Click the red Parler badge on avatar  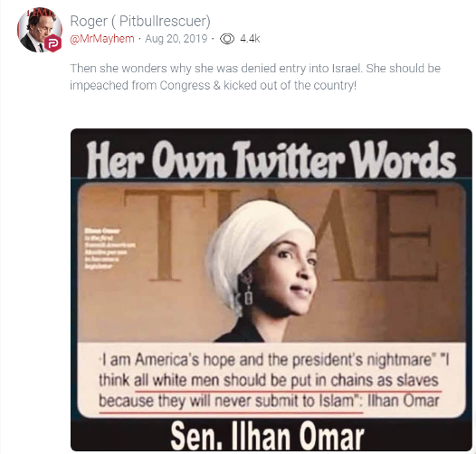(x=53, y=43)
